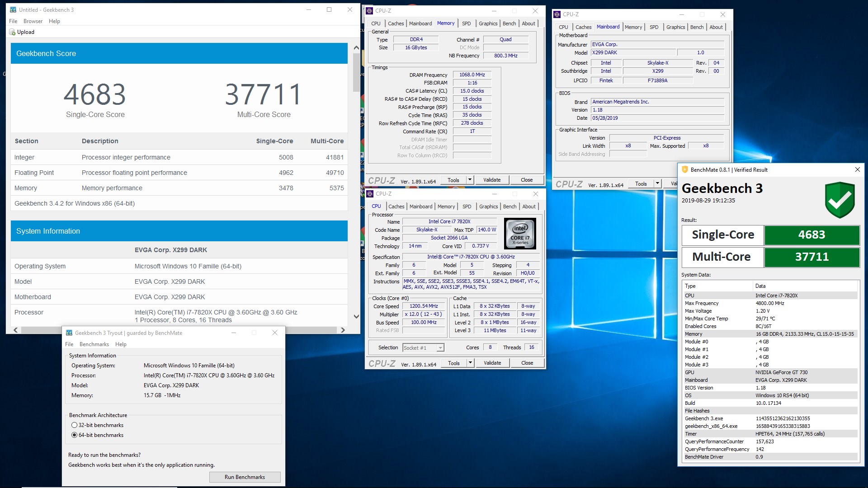Close the BenchMate Verified Result window

tap(857, 170)
